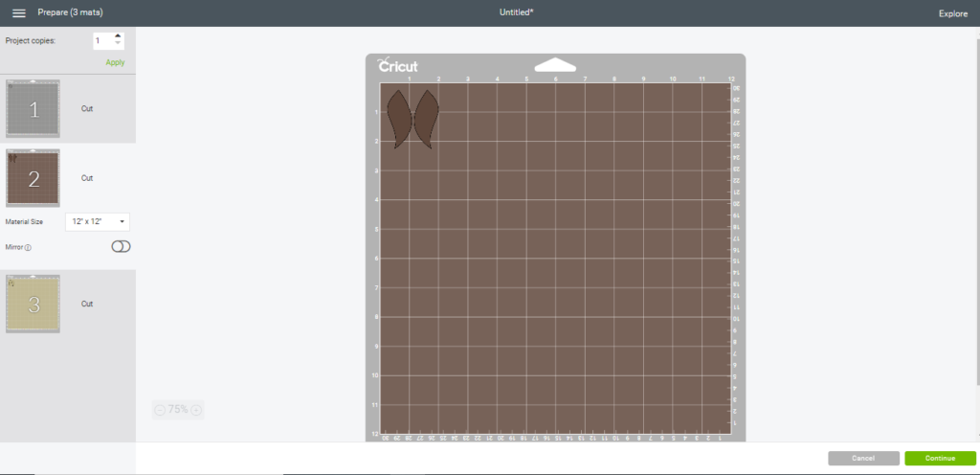
Task: Select the tan mat 3 thumbnail
Action: [x=33, y=304]
